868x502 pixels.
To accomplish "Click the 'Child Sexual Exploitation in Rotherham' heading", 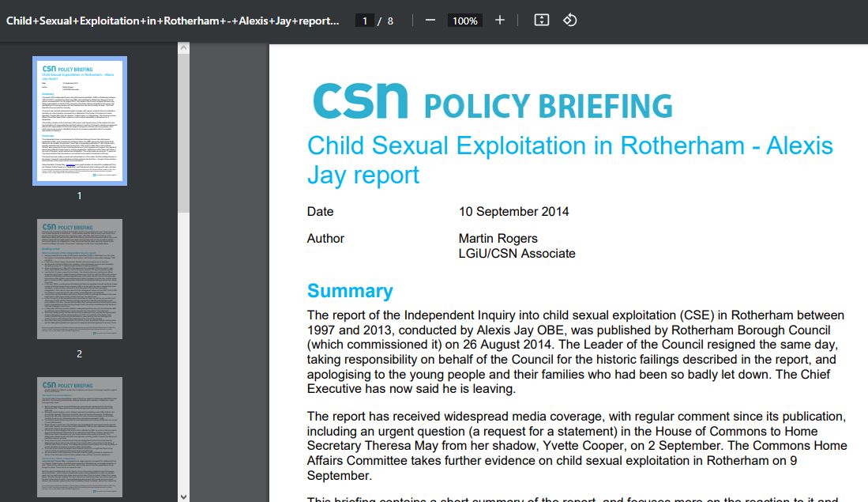I will coord(569,160).
